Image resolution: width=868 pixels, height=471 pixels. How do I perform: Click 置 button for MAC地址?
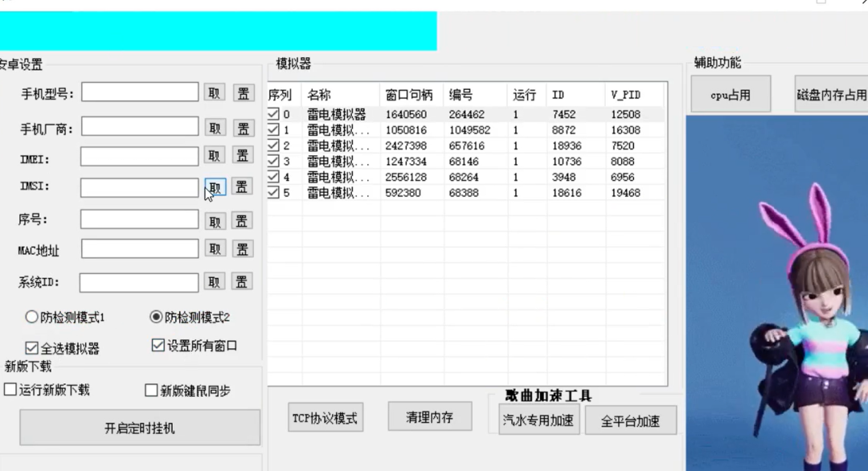point(243,249)
